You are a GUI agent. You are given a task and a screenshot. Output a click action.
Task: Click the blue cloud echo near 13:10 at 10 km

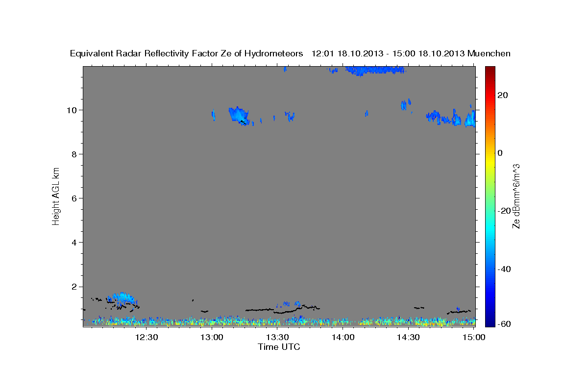coord(238,116)
